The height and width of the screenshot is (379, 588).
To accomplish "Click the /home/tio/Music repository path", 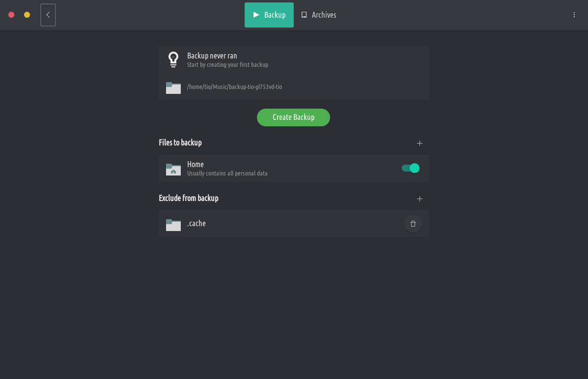I will (234, 87).
